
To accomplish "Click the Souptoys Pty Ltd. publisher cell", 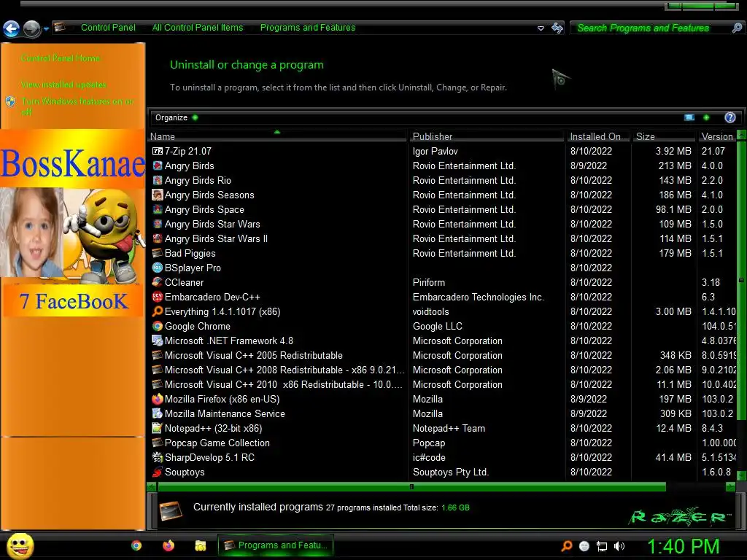I will pyautogui.click(x=451, y=472).
